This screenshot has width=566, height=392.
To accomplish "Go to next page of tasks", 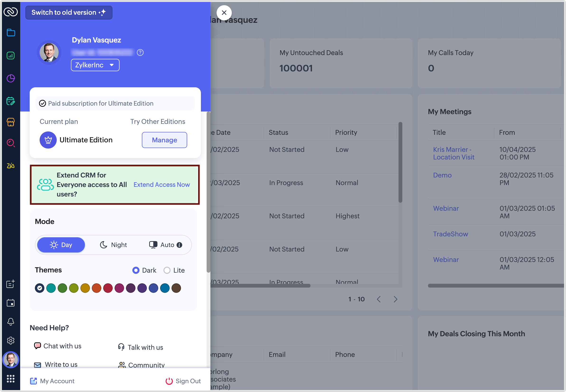I will (395, 299).
